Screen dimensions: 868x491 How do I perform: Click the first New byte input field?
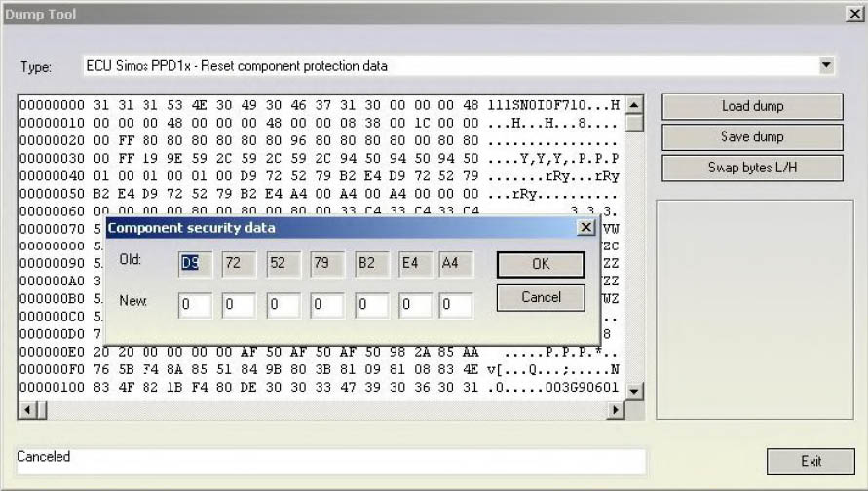click(195, 306)
